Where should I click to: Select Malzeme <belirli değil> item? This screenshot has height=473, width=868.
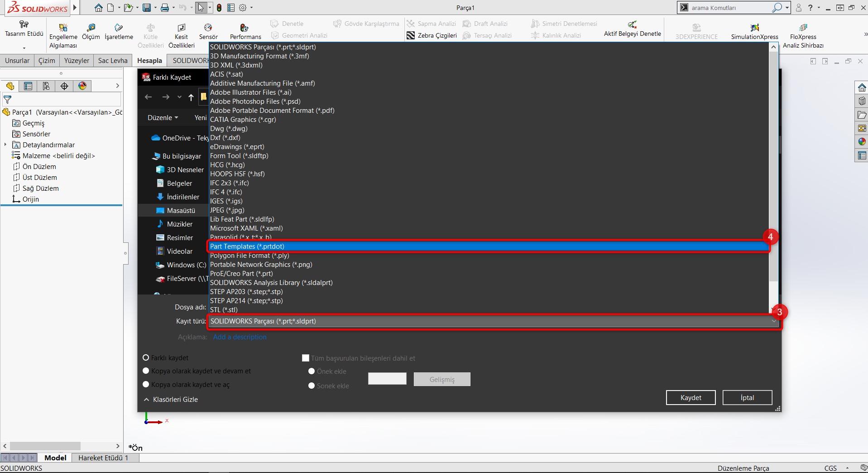[x=54, y=156]
